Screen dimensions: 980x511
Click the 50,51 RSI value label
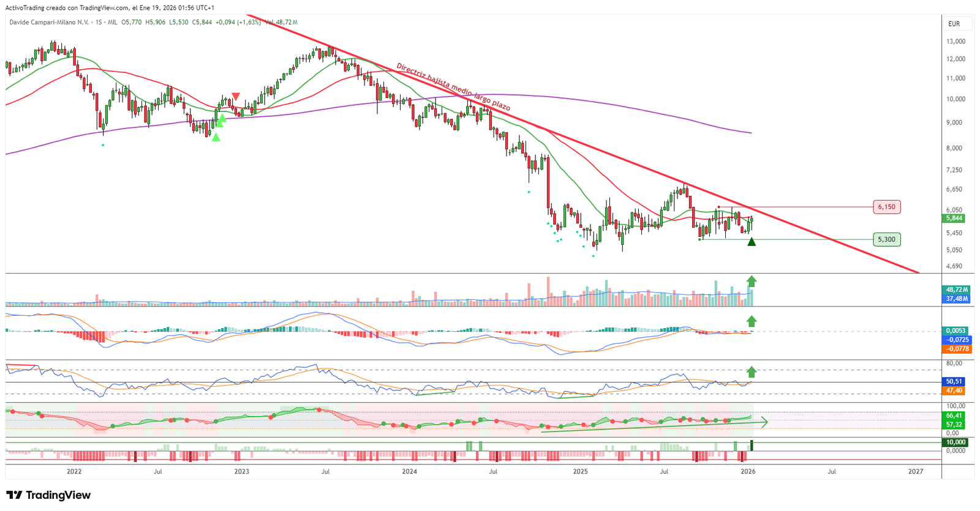[x=954, y=381]
